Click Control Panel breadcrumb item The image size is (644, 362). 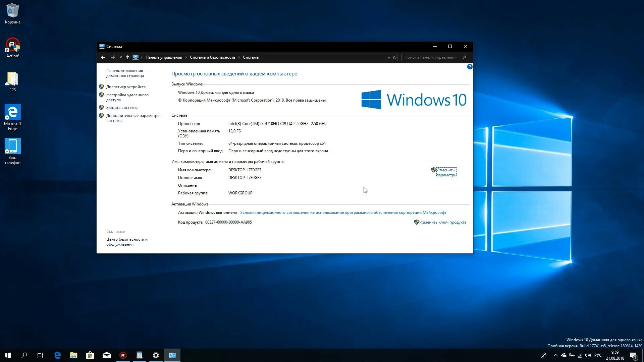(x=164, y=57)
